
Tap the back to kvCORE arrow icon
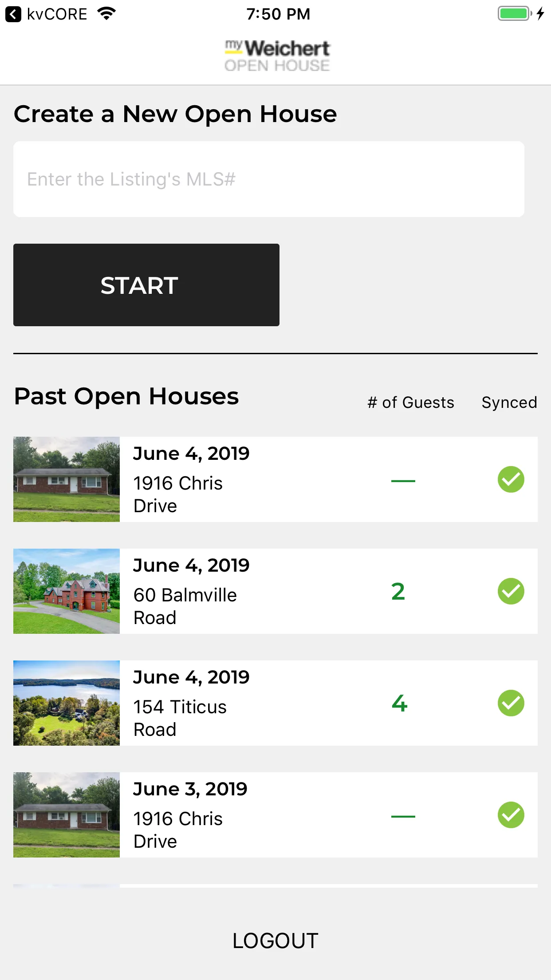pyautogui.click(x=13, y=14)
